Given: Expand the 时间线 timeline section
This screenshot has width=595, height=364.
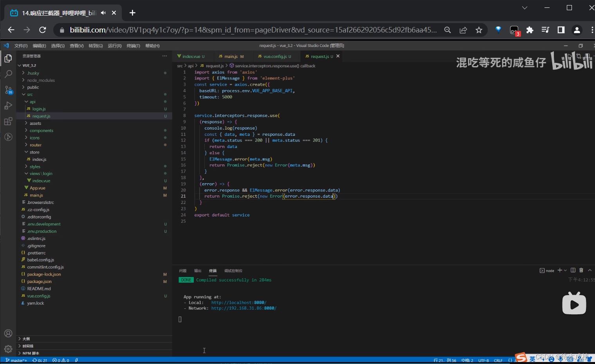Looking at the screenshot, I should click(x=27, y=346).
